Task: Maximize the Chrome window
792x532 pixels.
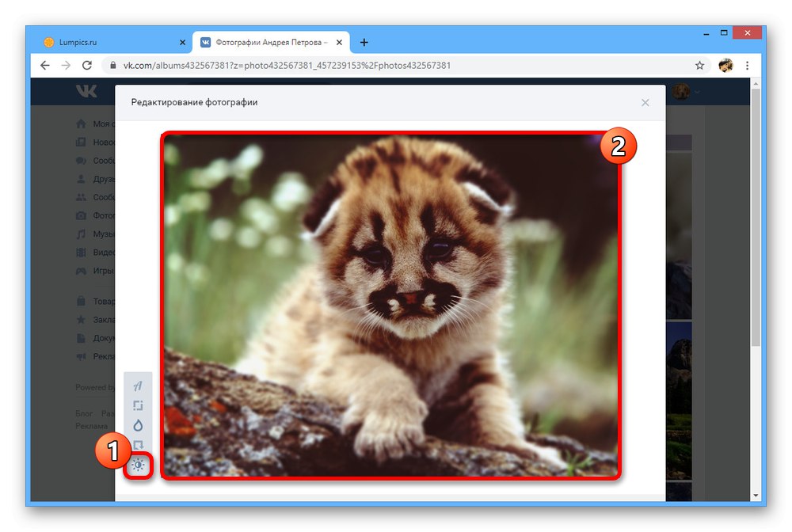Action: tap(724, 32)
